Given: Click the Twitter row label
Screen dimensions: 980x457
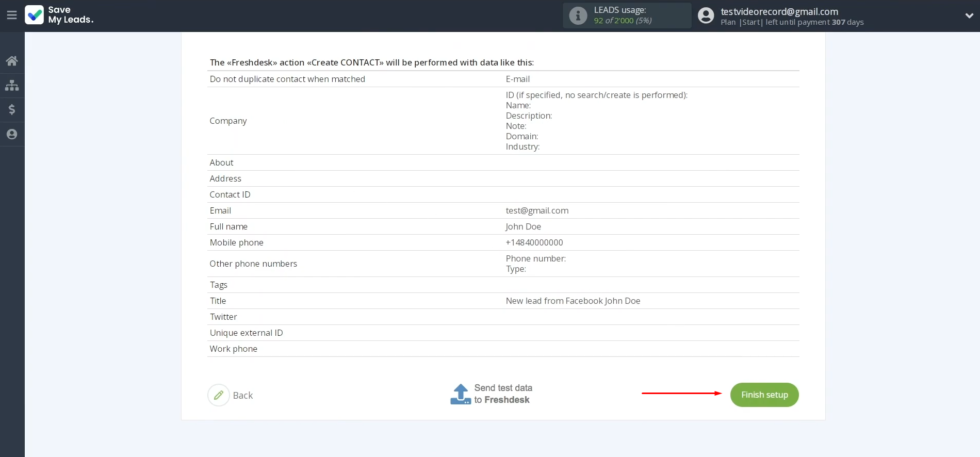Looking at the screenshot, I should 223,317.
